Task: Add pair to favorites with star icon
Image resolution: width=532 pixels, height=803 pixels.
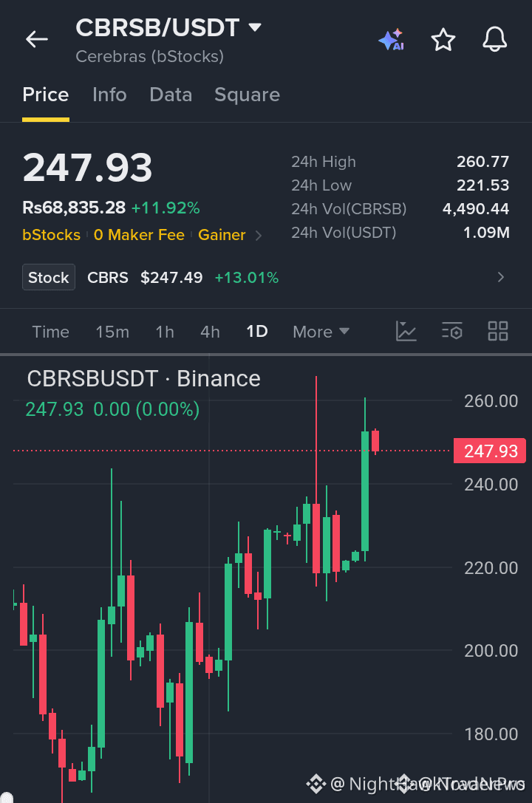Action: point(443,39)
